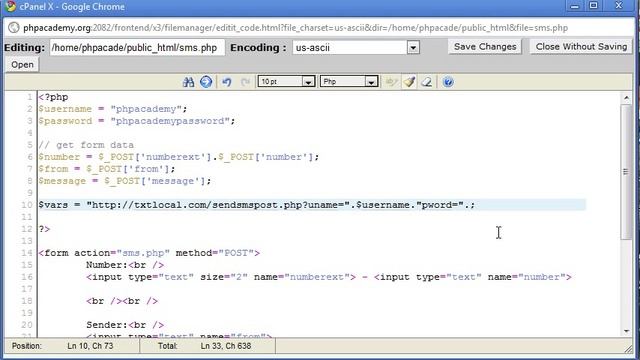Minimize the Chrome window
Image resolution: width=640 pixels, height=360 pixels.
point(575,6)
